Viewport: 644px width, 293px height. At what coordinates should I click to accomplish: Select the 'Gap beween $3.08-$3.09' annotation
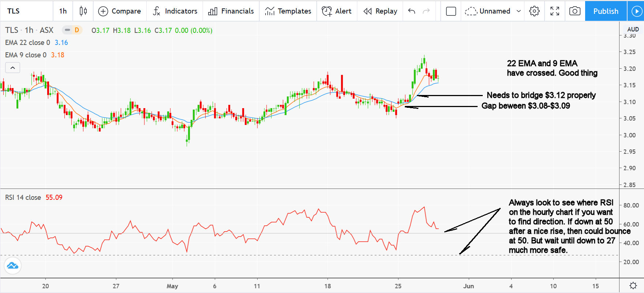click(x=526, y=106)
